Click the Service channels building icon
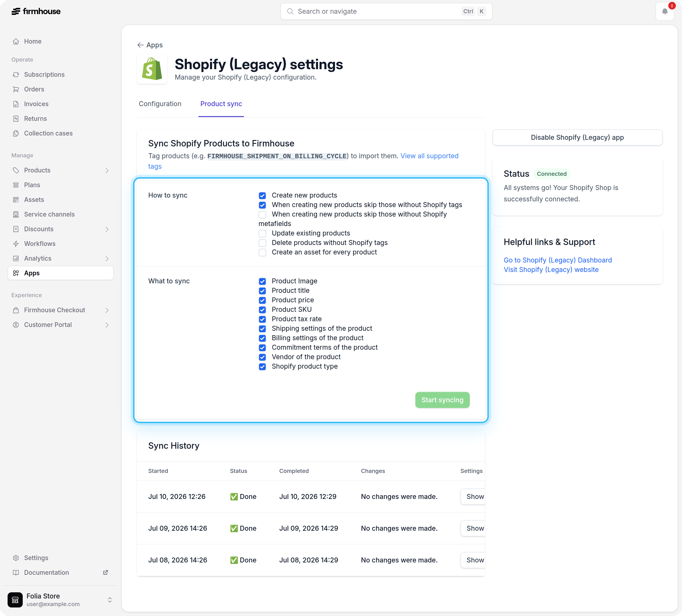The image size is (682, 616). (16, 214)
